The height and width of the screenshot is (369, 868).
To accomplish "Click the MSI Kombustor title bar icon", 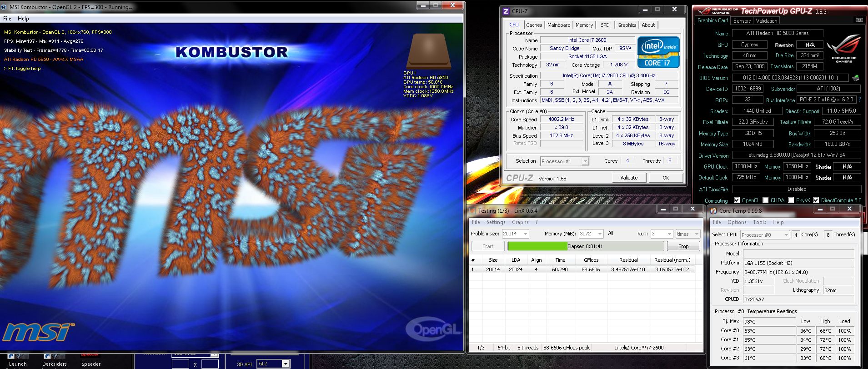I will tap(5, 7).
